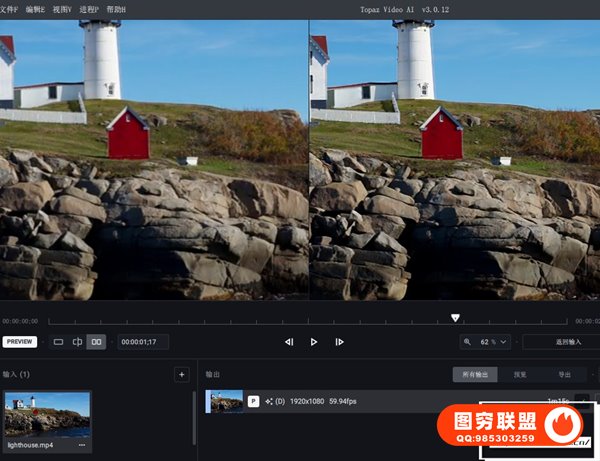Screen dimensions: 600x461
Task: Click the play button
Action: click(314, 342)
